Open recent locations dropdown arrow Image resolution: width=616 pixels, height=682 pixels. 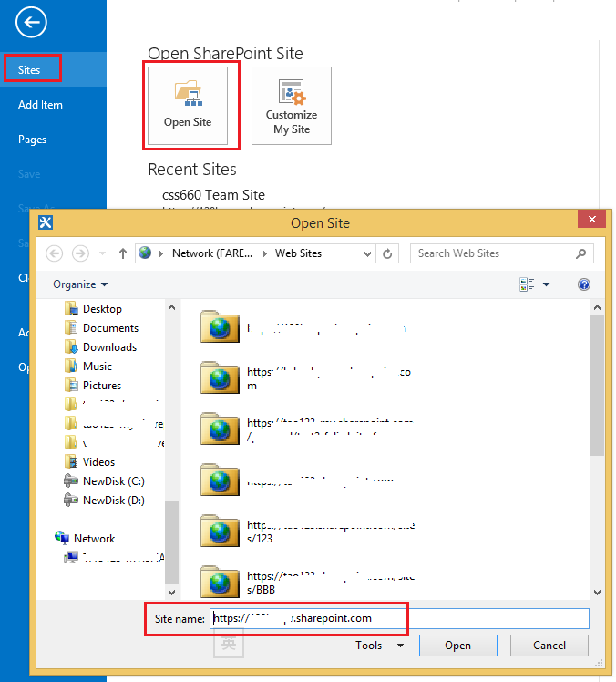[103, 253]
